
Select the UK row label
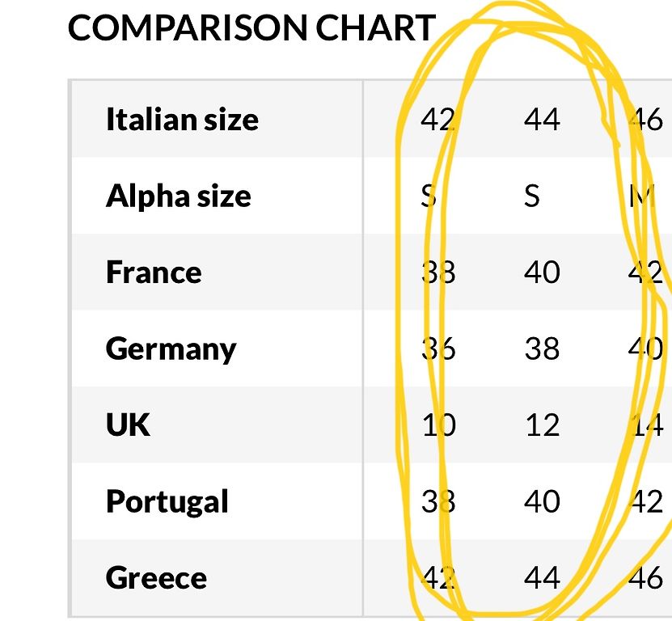128,425
